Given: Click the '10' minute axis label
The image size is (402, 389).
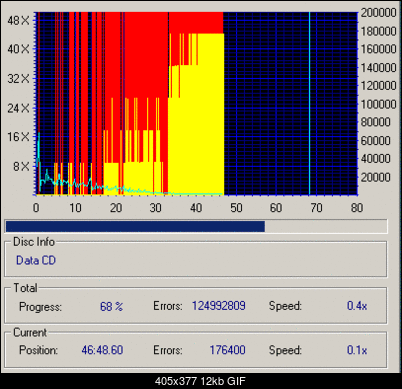Looking at the screenshot, I should coord(75,208).
